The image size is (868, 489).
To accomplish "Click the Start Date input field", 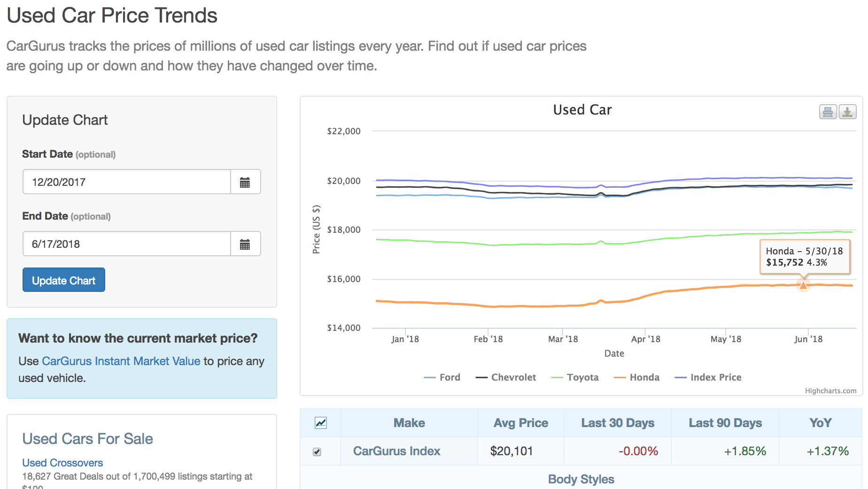I will [127, 182].
